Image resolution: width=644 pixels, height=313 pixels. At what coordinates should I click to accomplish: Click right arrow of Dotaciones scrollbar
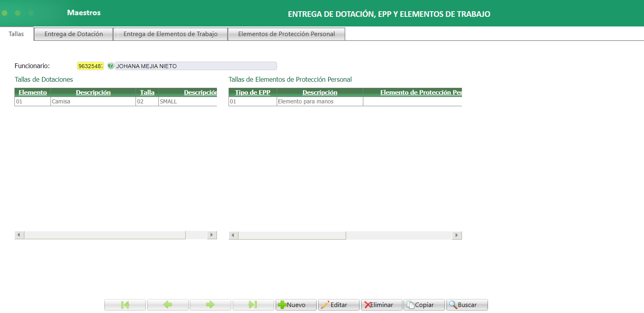212,235
